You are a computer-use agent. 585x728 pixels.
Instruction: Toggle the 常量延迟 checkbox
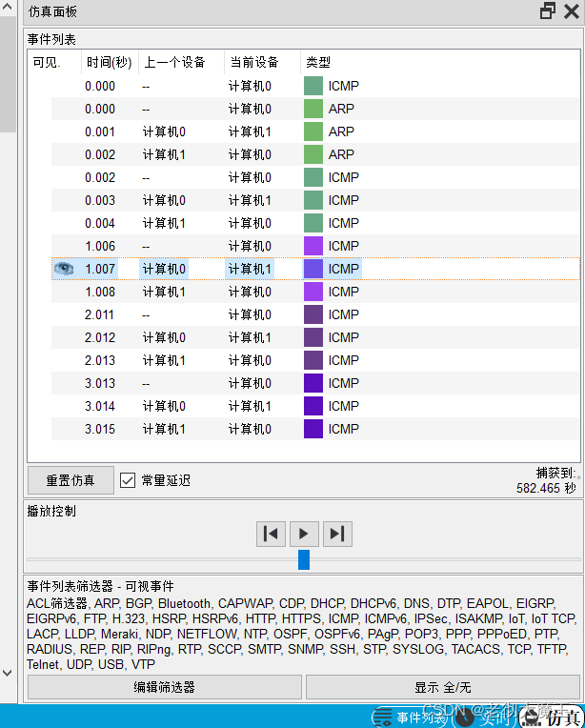[x=128, y=480]
